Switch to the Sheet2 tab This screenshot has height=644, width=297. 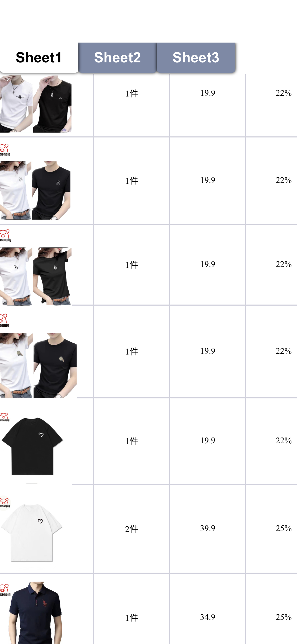click(x=117, y=58)
